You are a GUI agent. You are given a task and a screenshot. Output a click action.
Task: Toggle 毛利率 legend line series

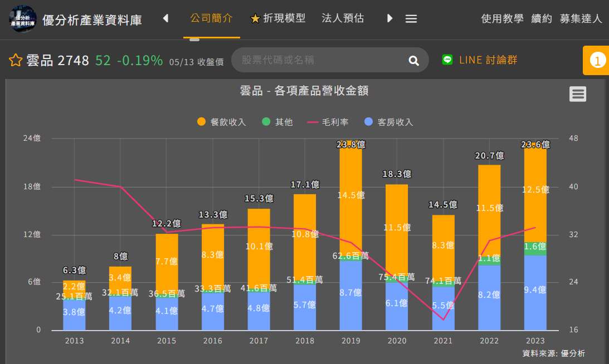click(x=328, y=122)
